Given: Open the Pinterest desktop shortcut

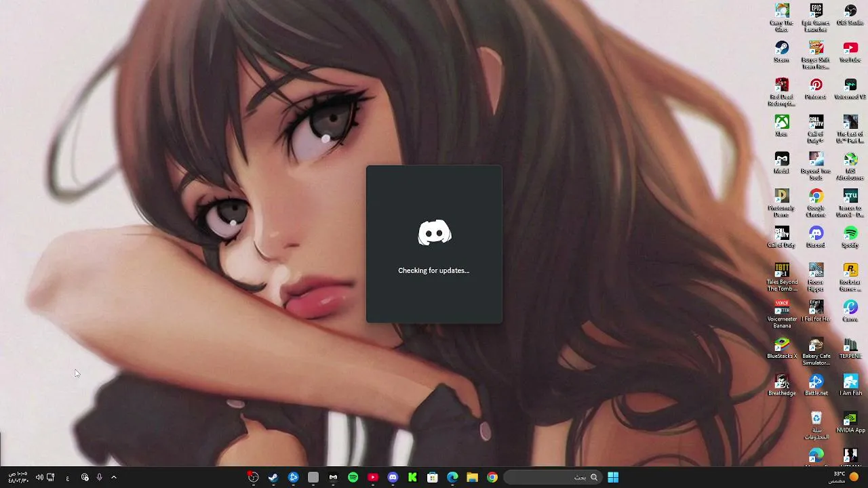Looking at the screenshot, I should [816, 89].
